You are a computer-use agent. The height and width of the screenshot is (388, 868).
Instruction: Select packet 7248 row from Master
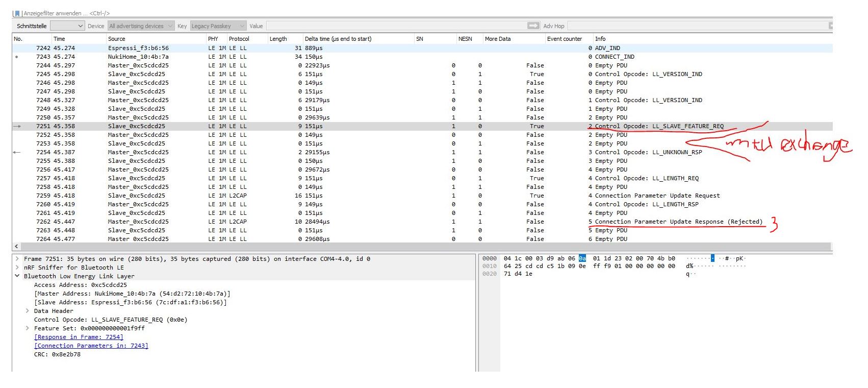coord(422,100)
